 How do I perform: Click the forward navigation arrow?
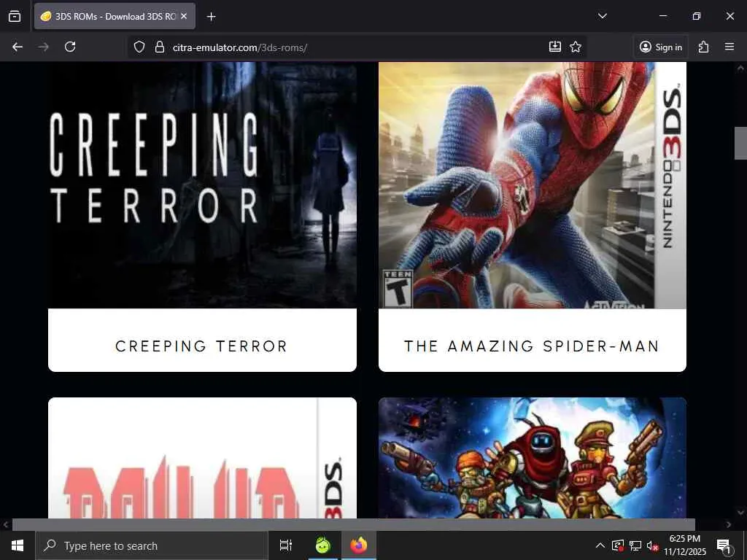click(x=43, y=47)
